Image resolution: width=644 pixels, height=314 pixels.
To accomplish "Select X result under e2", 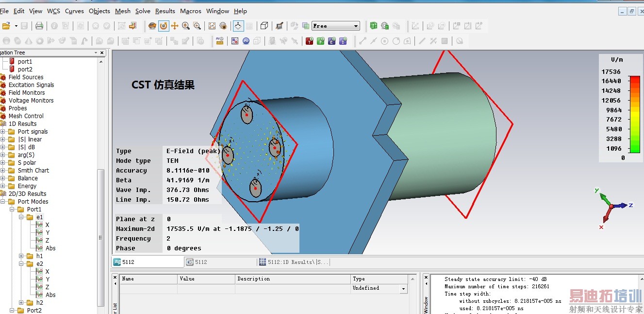I will tap(47, 272).
